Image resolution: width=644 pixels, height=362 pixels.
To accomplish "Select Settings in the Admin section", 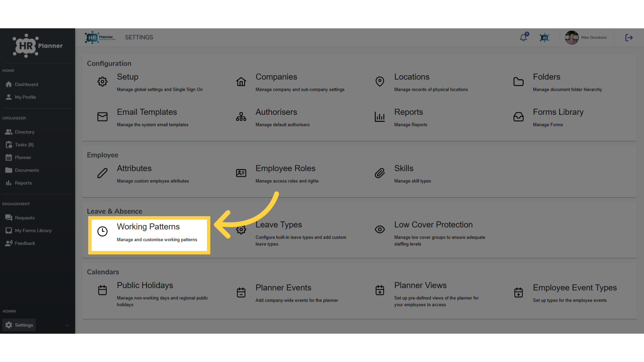I will (19, 325).
